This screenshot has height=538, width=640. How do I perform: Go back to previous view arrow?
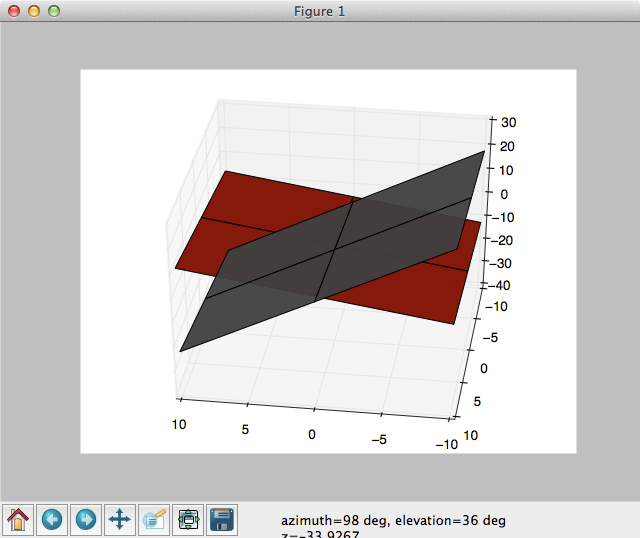(x=52, y=520)
